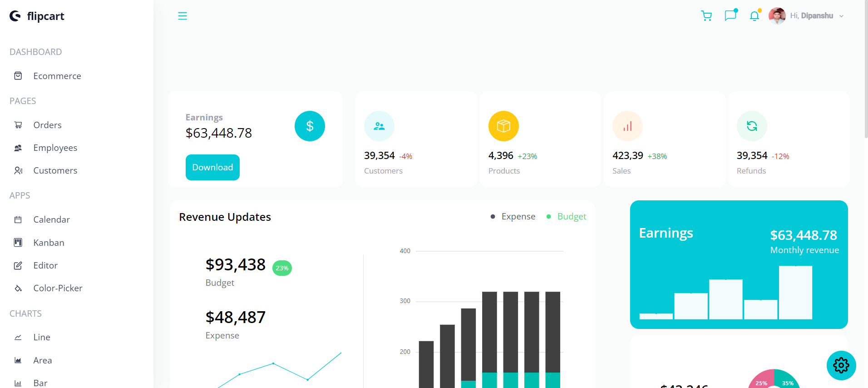Expand the Dipanshu profile dropdown arrow

point(841,16)
